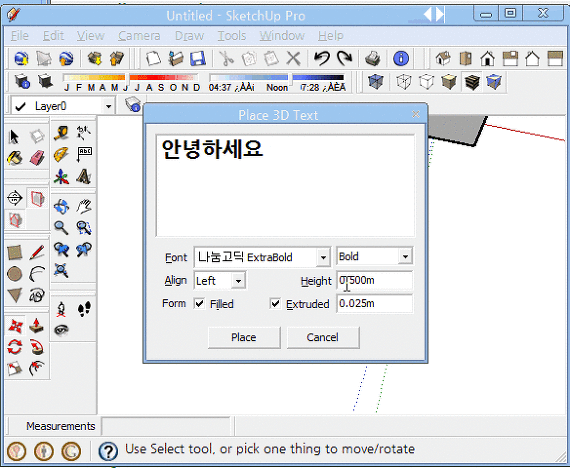Select the Walk footprints tool
The height and width of the screenshot is (468, 570).
coord(84,309)
